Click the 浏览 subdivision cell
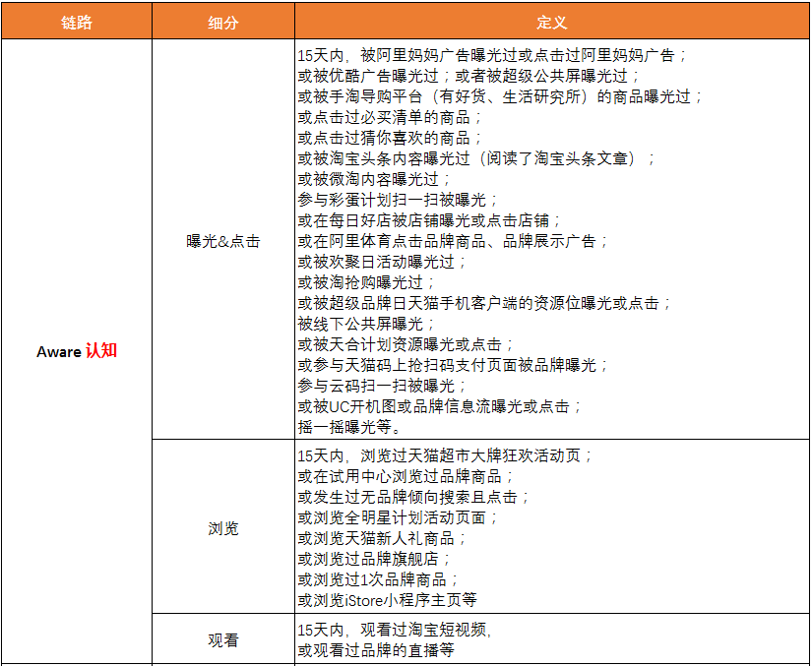Viewport: 812px width, 666px height. 223,528
